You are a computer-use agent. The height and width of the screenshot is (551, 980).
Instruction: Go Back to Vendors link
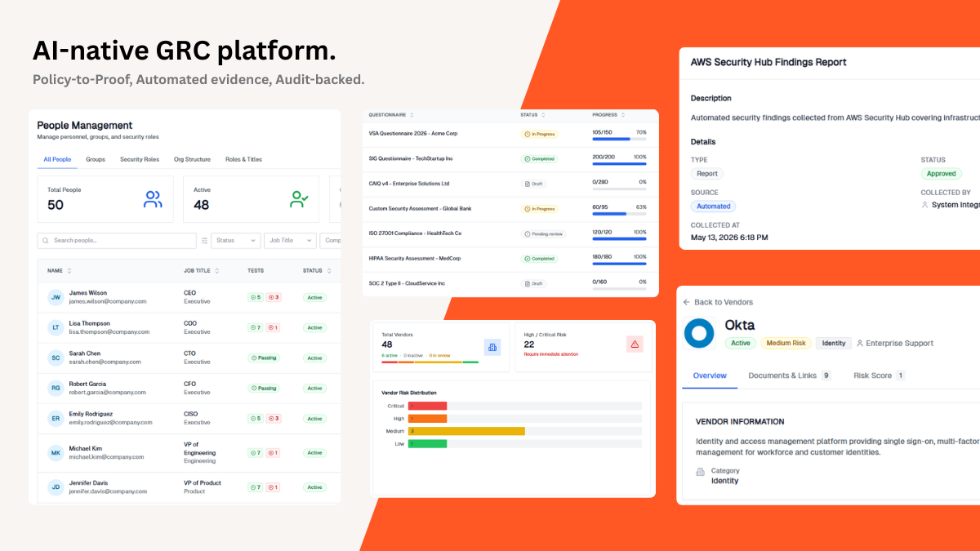click(718, 302)
